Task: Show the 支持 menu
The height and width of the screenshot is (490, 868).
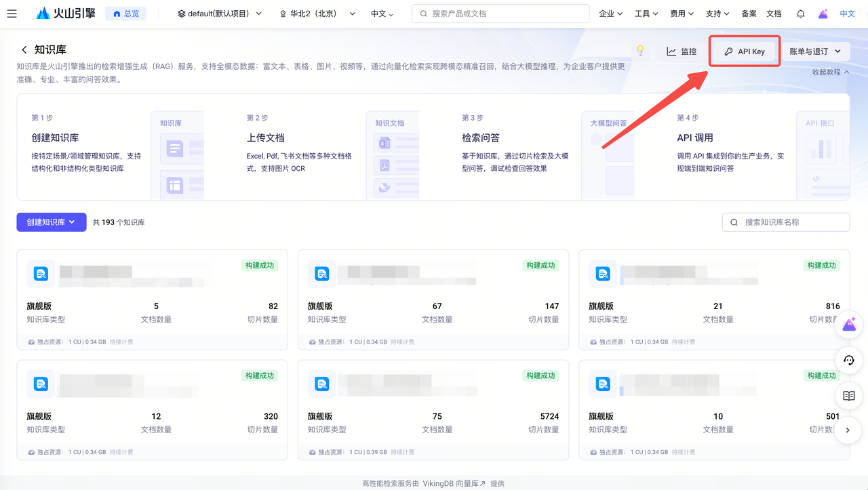Action: (717, 14)
